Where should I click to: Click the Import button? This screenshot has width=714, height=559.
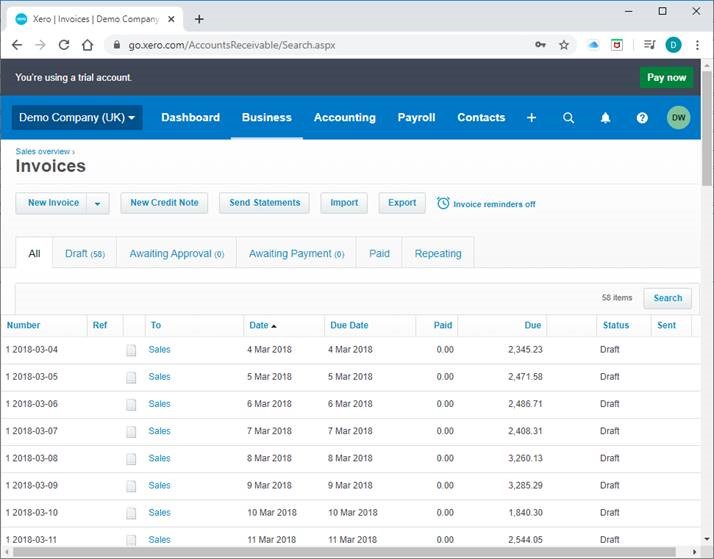344,203
